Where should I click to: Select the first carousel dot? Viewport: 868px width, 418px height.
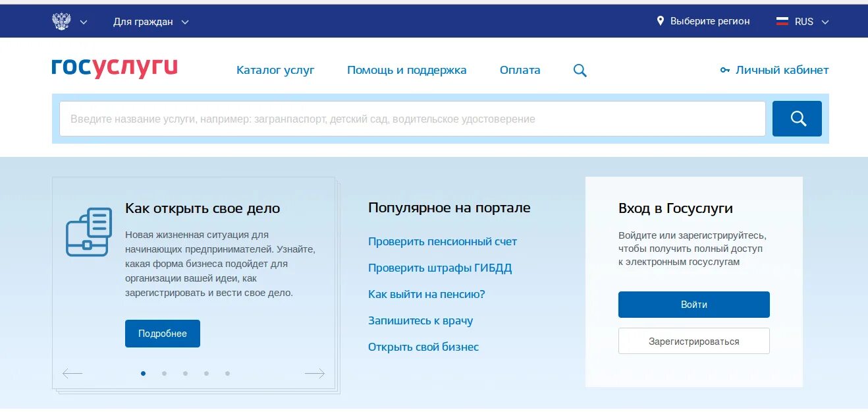[x=143, y=373]
